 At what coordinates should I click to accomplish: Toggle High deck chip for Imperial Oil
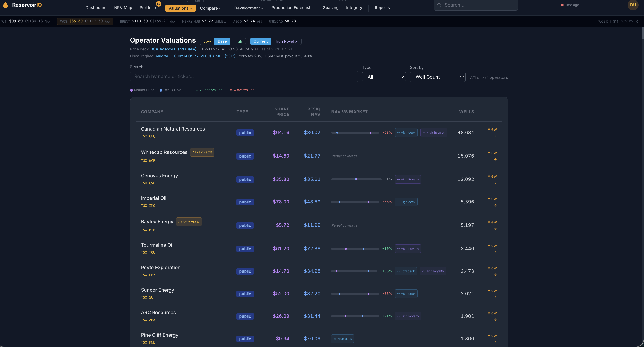[406, 202]
